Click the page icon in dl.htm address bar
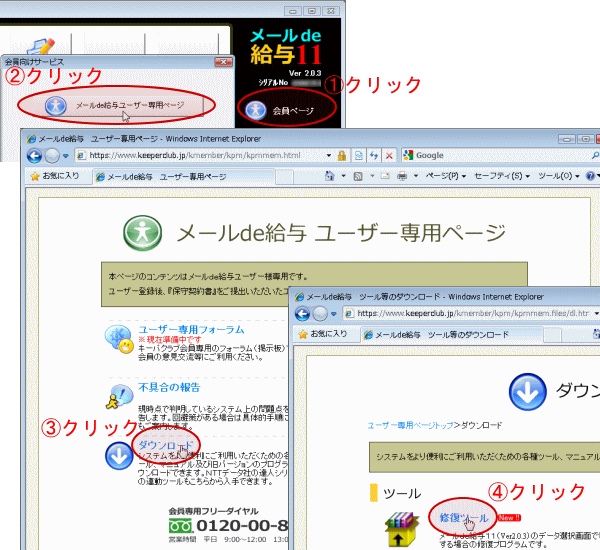This screenshot has height=550, width=600. click(x=349, y=313)
